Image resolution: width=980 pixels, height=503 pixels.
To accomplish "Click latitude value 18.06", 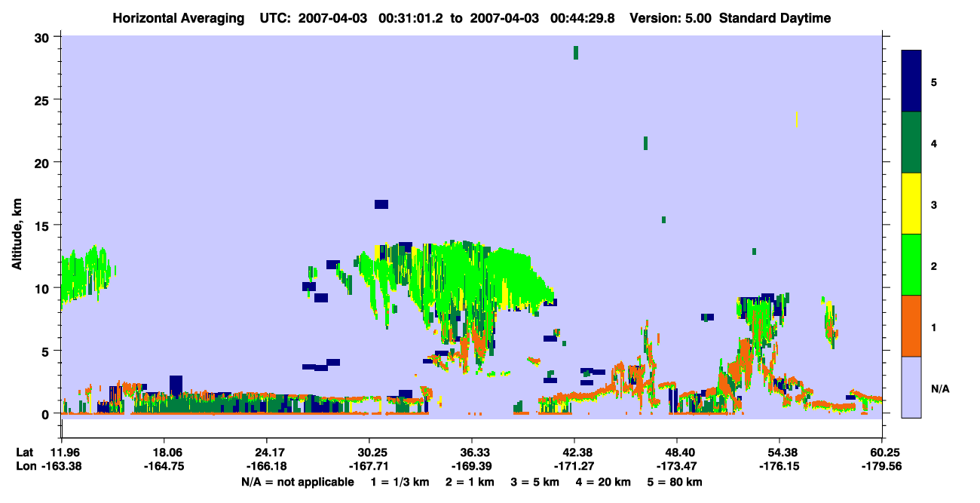I will [164, 452].
